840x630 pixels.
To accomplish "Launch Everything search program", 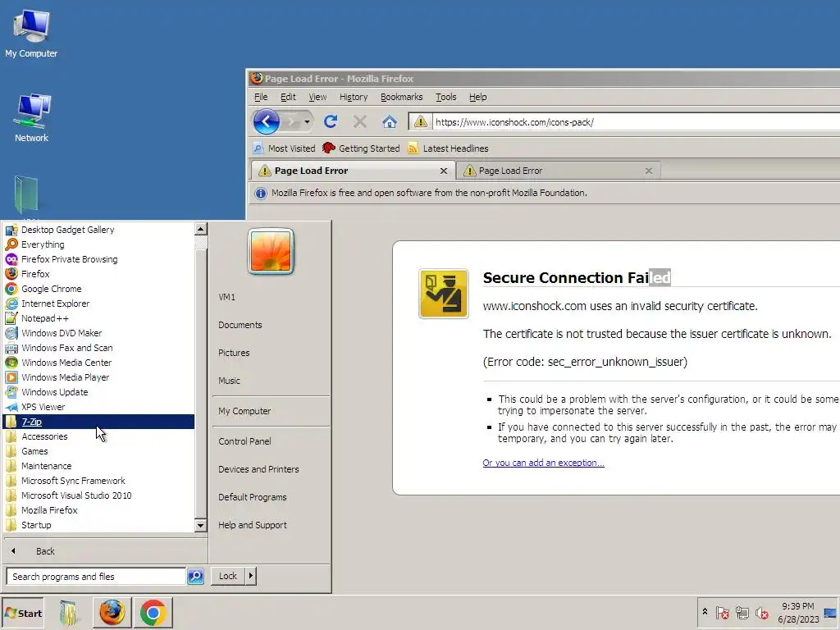I will pyautogui.click(x=98, y=244).
